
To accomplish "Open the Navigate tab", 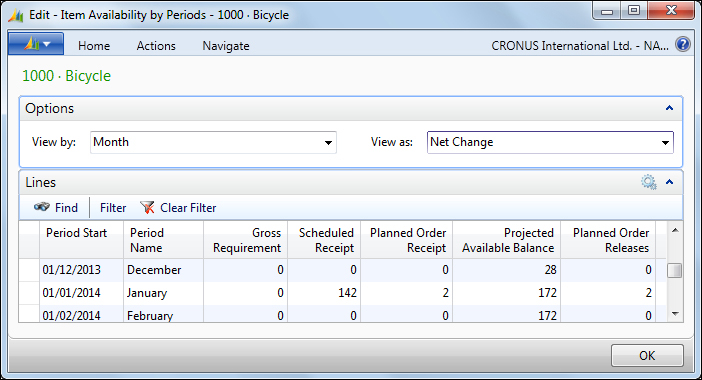I will coord(226,46).
